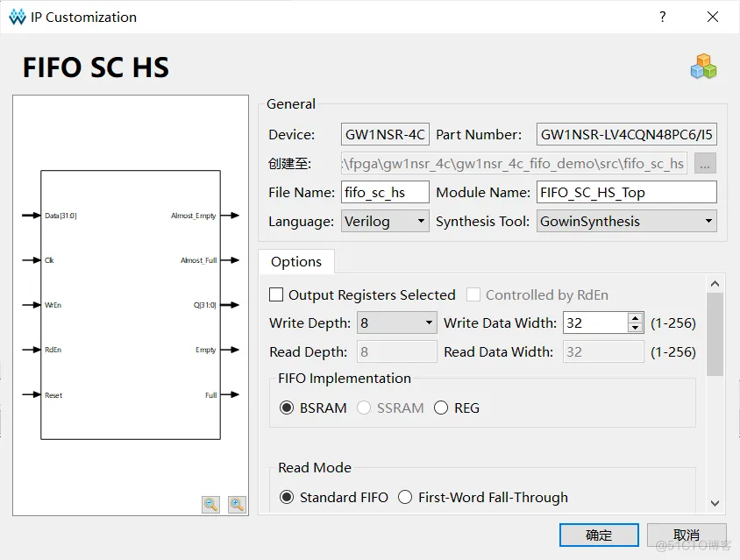The height and width of the screenshot is (560, 740).
Task: Toggle the Controlled by RdEn checkbox
Action: [x=473, y=294]
